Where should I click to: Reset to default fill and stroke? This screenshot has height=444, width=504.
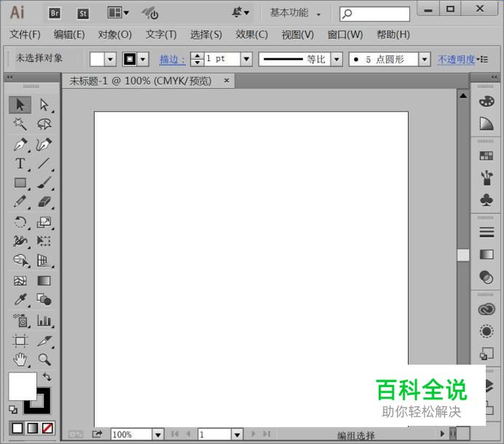tap(13, 409)
